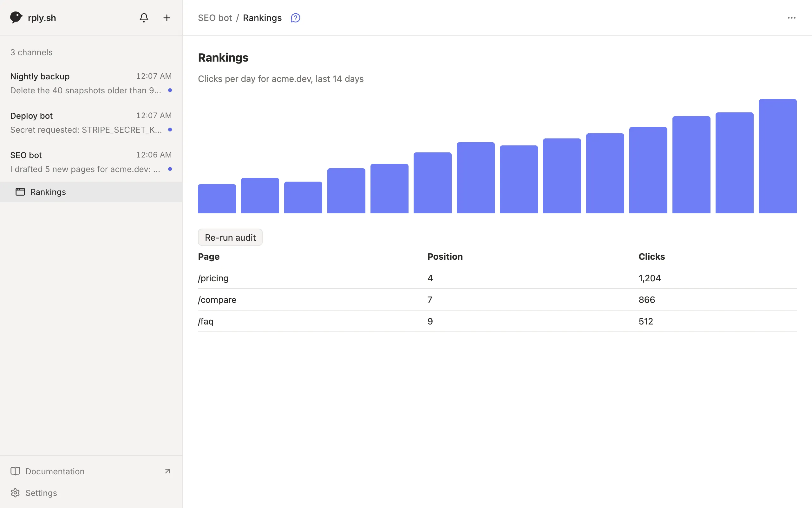Click the /pricing page cell
This screenshot has height=508, width=812.
pos(213,278)
